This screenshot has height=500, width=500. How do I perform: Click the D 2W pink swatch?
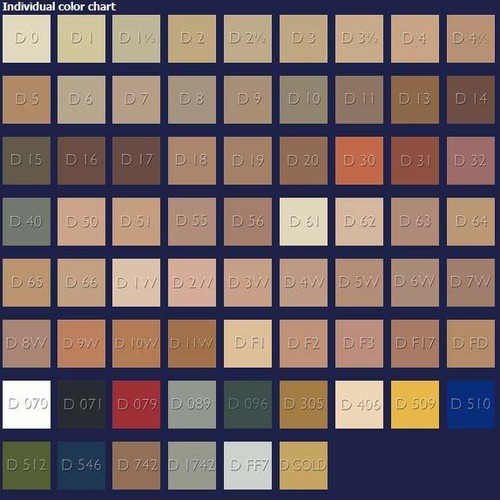[192, 283]
